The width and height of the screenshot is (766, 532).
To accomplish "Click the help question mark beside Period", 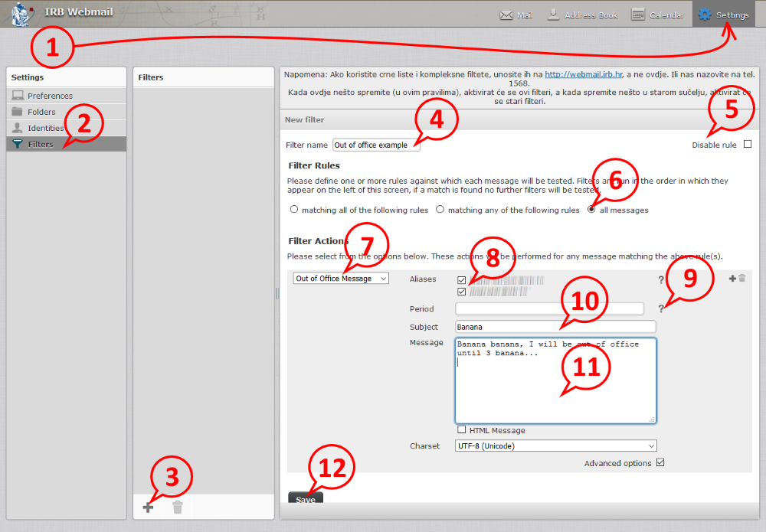I will coord(661,309).
